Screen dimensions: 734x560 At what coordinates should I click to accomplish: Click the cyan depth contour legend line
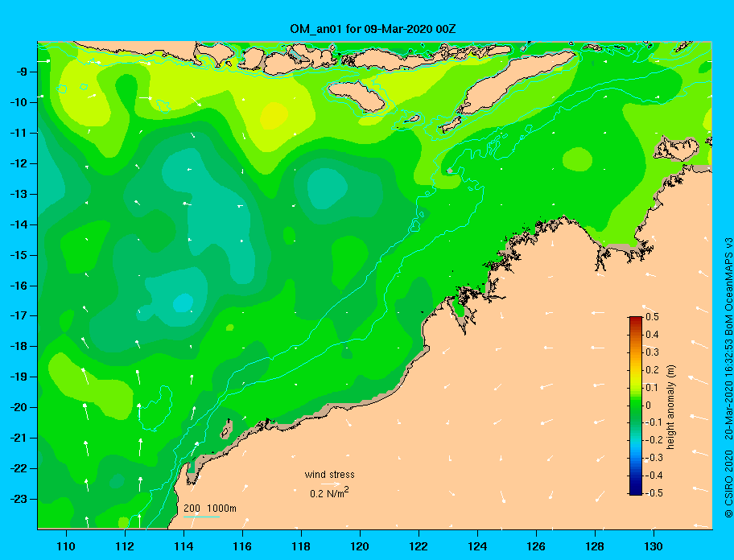coord(201,517)
